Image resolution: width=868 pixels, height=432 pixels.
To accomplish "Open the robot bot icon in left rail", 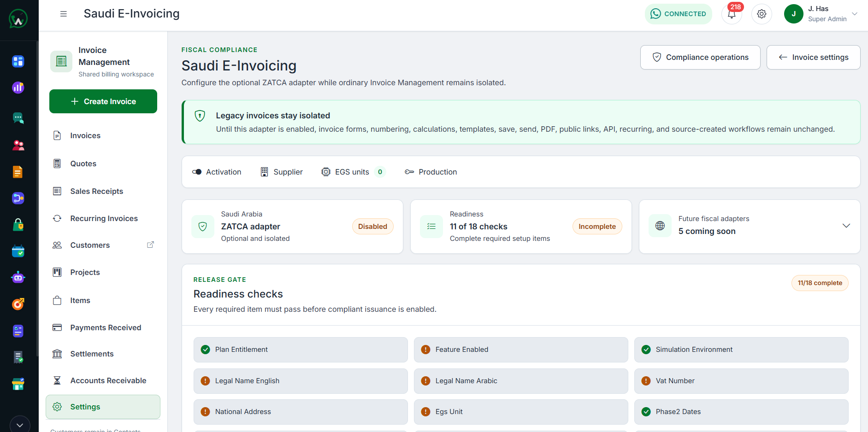I will point(18,277).
